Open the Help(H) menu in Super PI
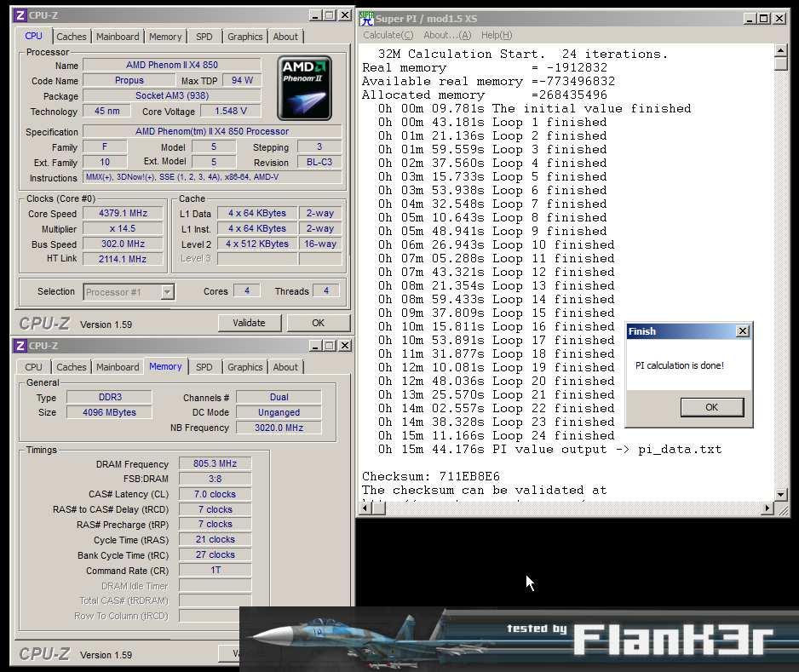The image size is (799, 672). coord(497,35)
